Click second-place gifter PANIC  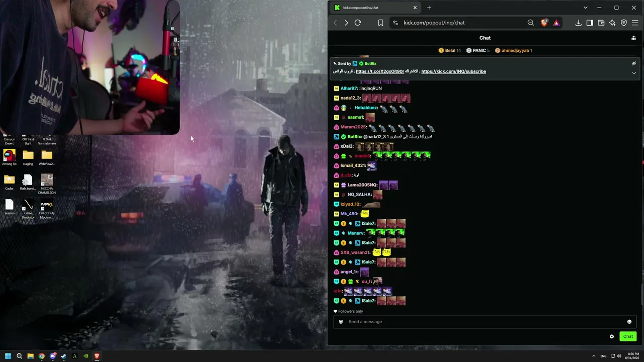pos(478,50)
